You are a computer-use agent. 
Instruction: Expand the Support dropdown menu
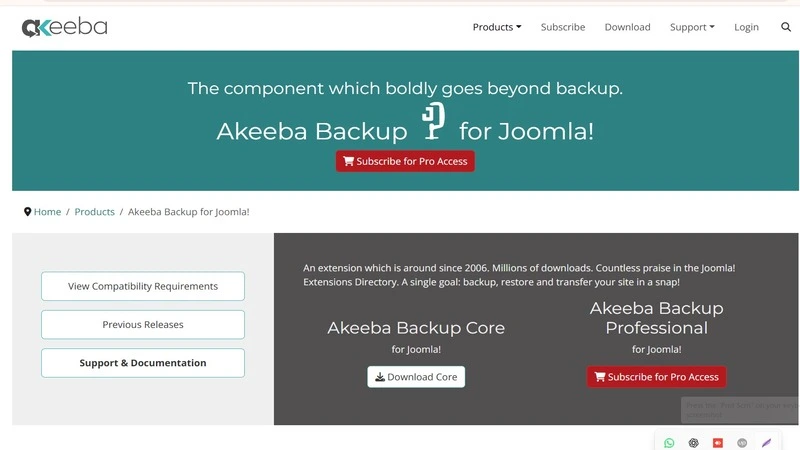point(692,27)
